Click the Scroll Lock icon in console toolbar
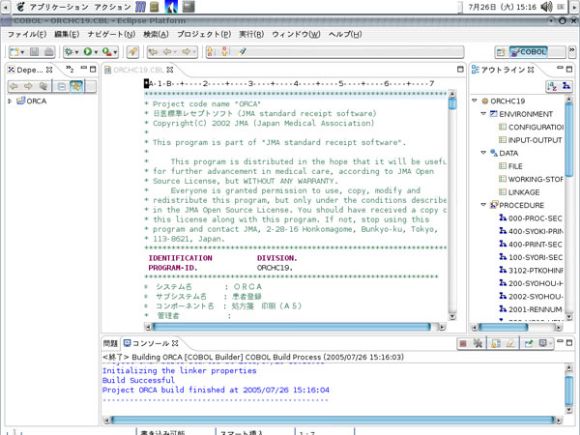This screenshot has height=435, width=580. pyautogui.click(x=496, y=344)
